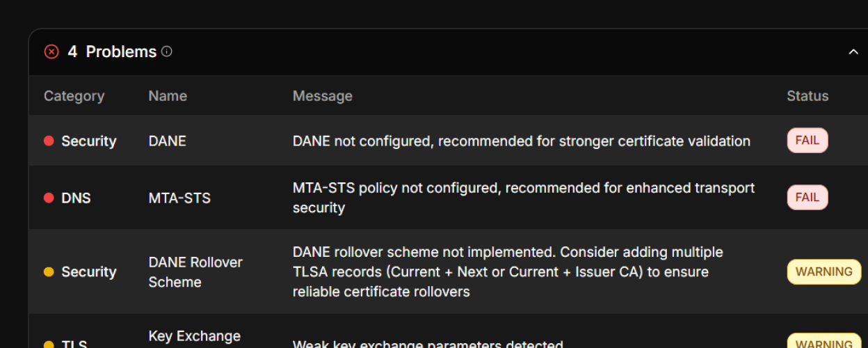868x348 pixels.
Task: Click the Status column header
Action: point(807,96)
